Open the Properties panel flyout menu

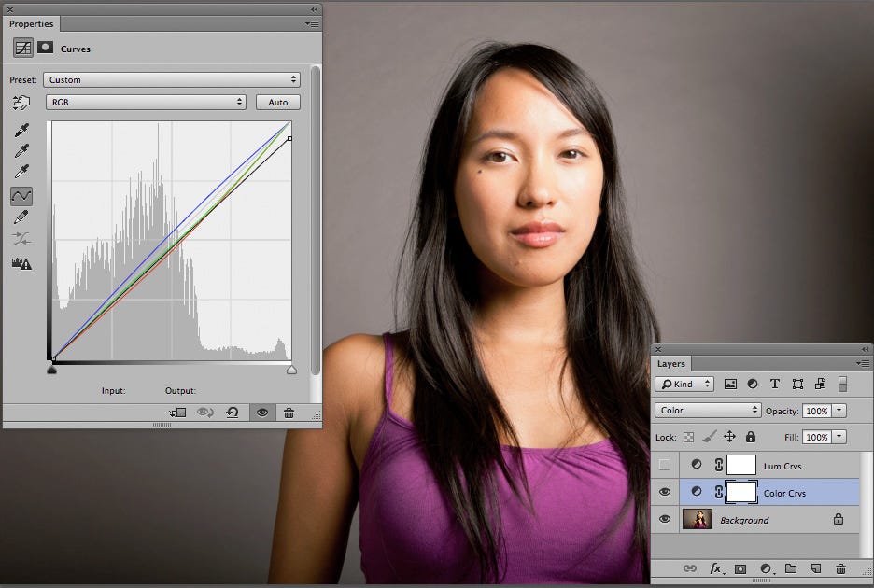coord(313,24)
